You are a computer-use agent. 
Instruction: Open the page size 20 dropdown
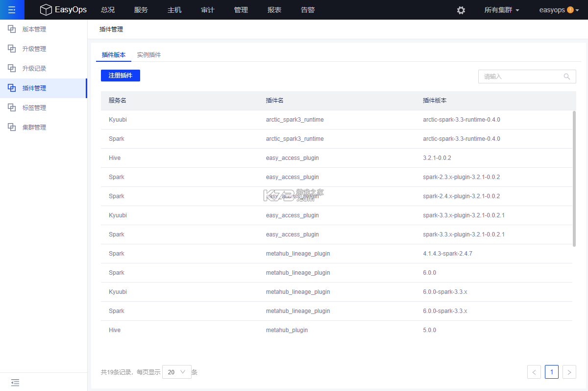(x=177, y=372)
